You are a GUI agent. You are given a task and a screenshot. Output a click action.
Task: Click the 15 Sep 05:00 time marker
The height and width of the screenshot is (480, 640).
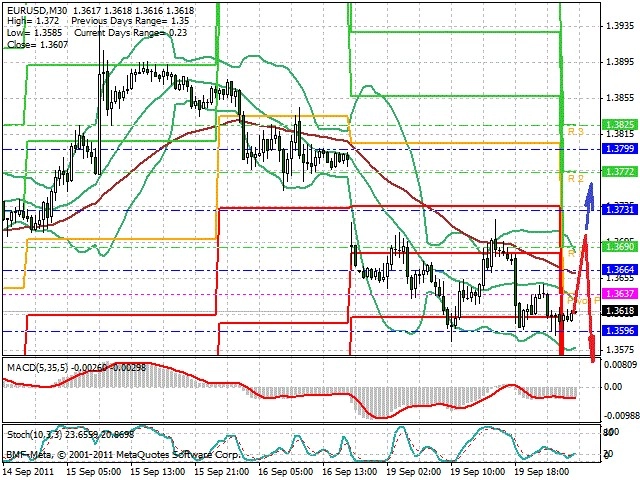[93, 472]
